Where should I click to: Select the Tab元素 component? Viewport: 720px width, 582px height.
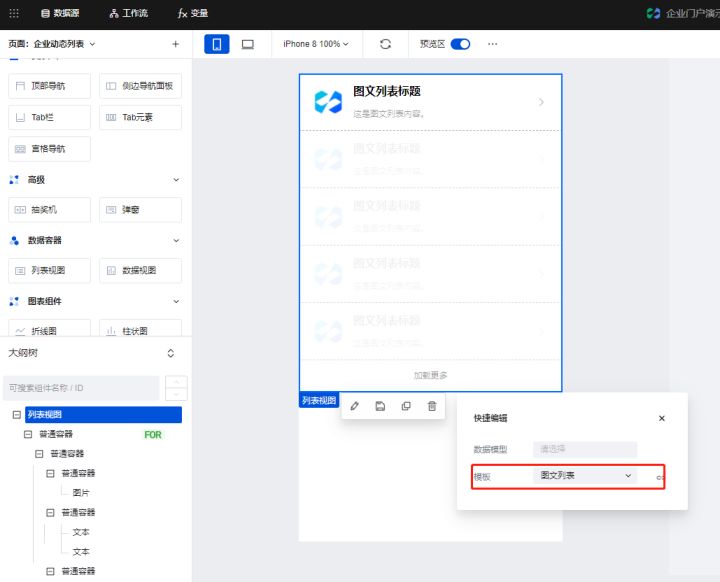(x=141, y=118)
